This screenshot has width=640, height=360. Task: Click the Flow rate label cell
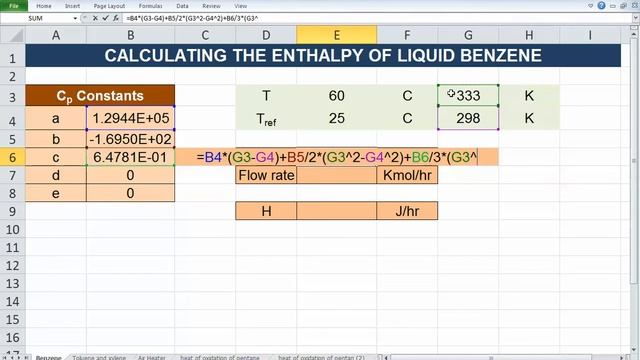[x=266, y=175]
